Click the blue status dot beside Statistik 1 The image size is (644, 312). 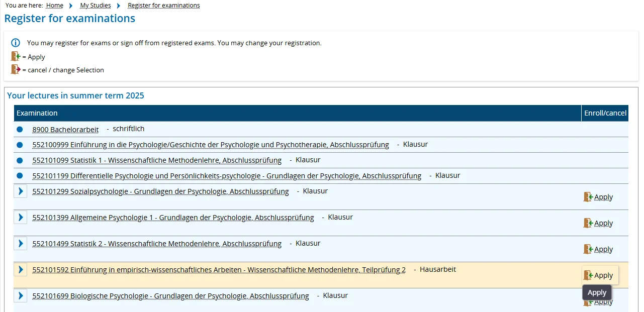tap(20, 160)
